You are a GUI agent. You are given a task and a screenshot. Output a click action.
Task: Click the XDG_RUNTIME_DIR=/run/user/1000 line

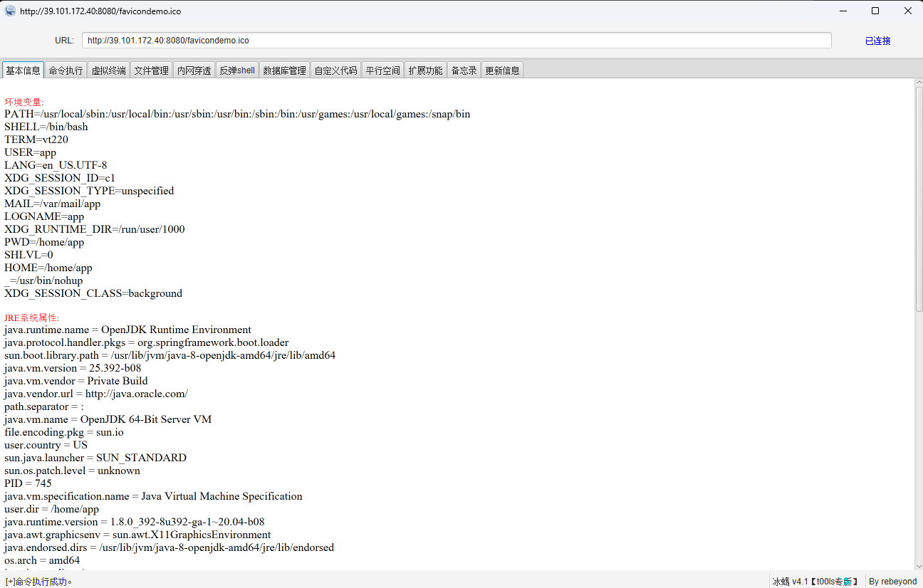[x=95, y=229]
